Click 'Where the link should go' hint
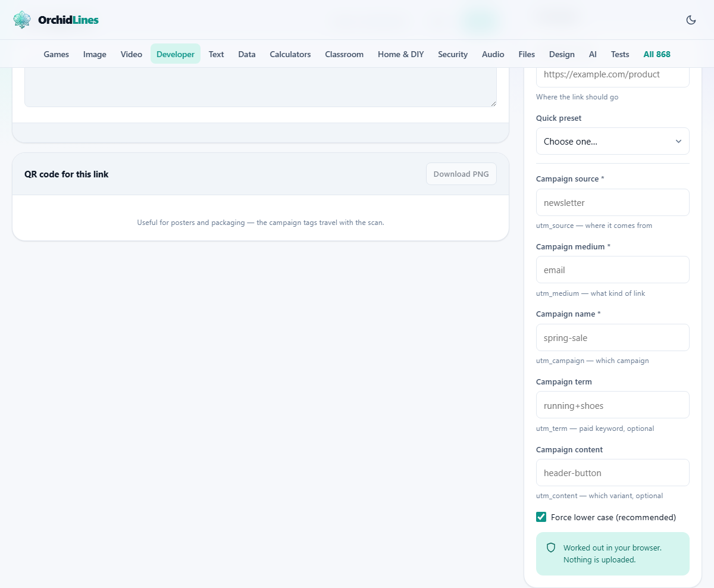This screenshot has height=588, width=714. [x=577, y=97]
